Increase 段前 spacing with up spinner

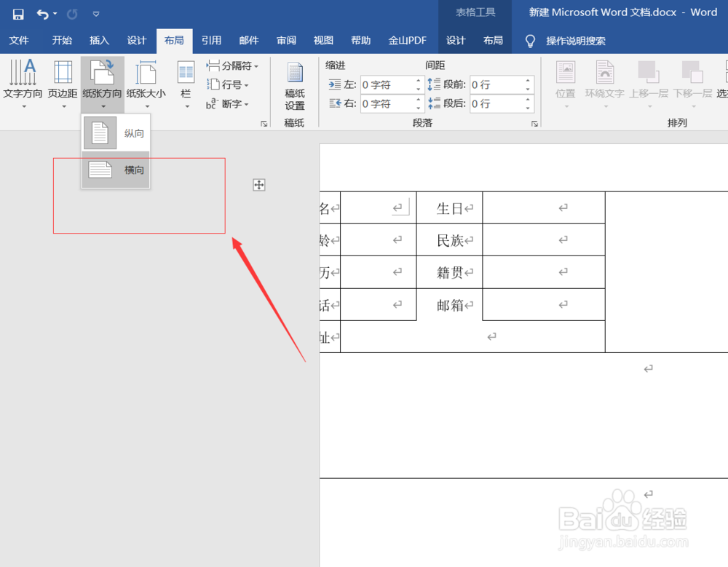(528, 80)
